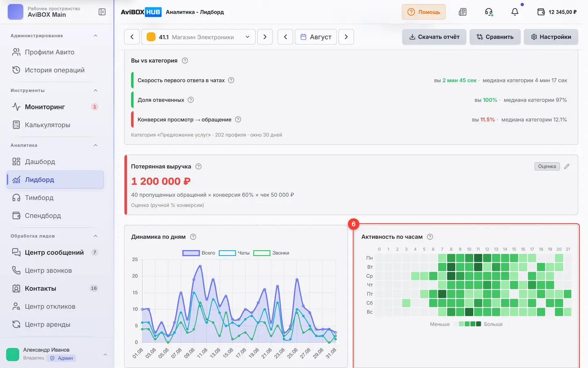This screenshot has width=588, height=368.
Task: Open Контакты in sidebar
Action: click(x=55, y=288)
